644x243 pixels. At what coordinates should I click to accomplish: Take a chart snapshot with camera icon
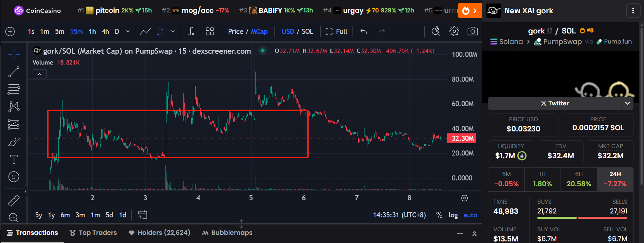coord(472,31)
